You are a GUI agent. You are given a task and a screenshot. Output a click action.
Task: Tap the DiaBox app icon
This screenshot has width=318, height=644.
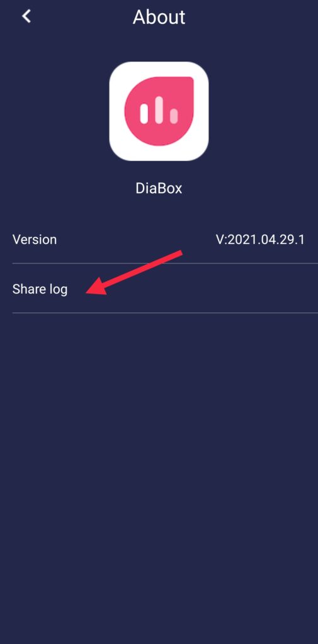pos(159,111)
